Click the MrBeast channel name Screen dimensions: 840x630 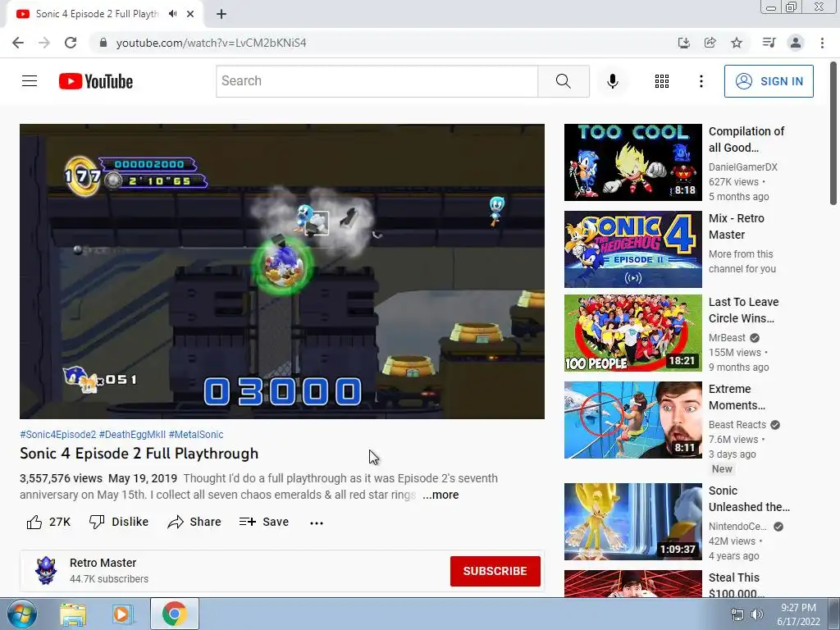pyautogui.click(x=727, y=338)
